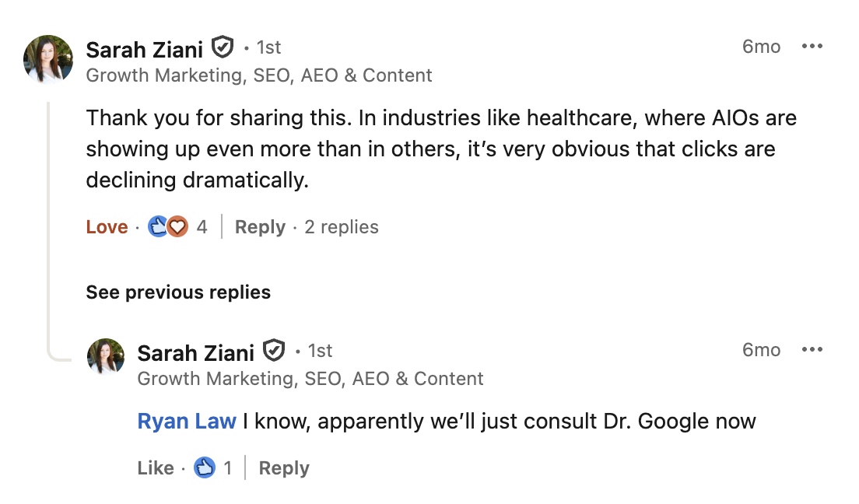Viewport: 859px width, 504px height.
Task: Open Sarah Ziani's profile from her name
Action: pyautogui.click(x=145, y=49)
